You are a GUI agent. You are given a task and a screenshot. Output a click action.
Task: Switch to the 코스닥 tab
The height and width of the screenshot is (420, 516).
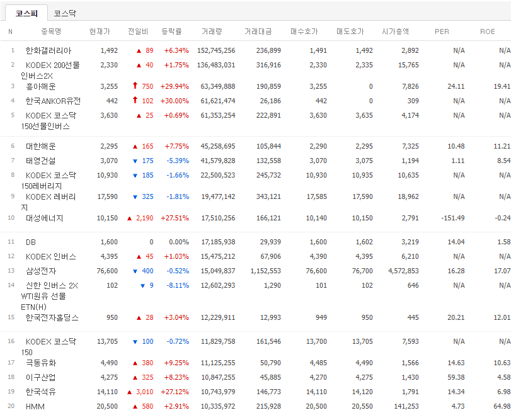(65, 13)
